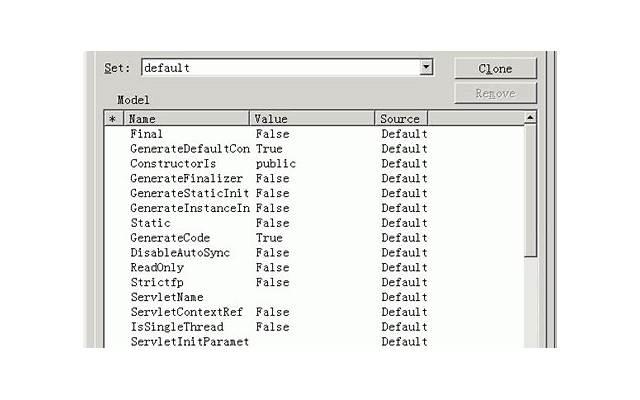Click the asterisk column header
640x400 pixels.
pos(112,119)
